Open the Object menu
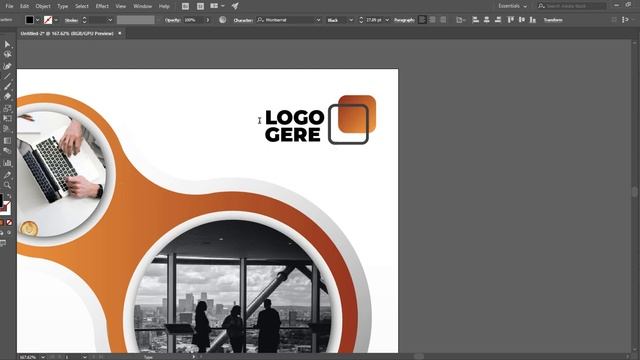This screenshot has height=360, width=640. (x=43, y=6)
